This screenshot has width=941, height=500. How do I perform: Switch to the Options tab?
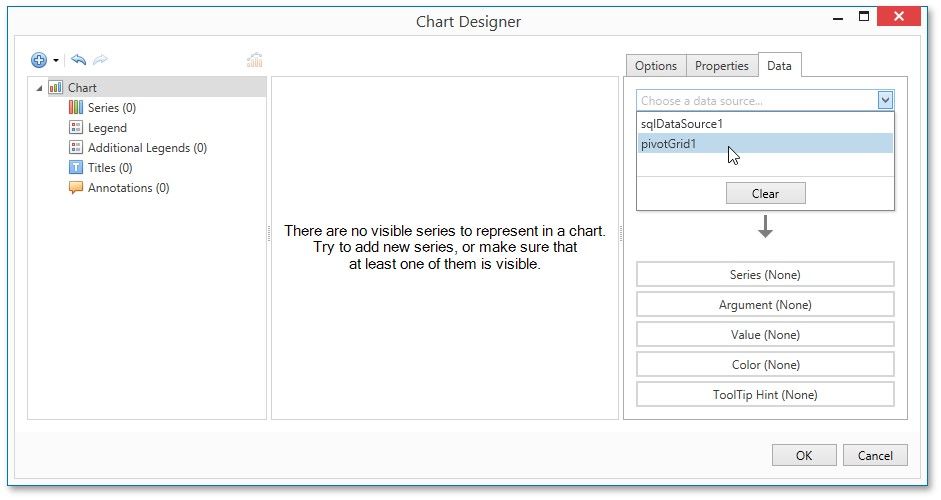pos(656,66)
